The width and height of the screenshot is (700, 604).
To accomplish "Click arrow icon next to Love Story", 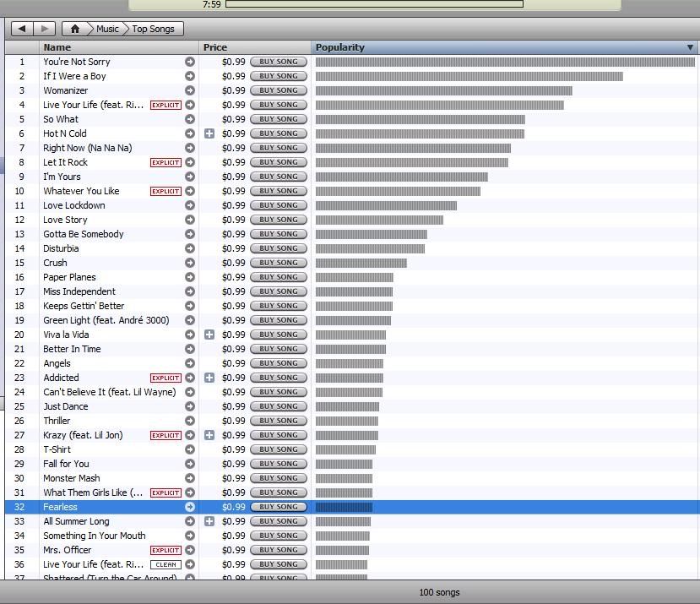I will pos(190,220).
